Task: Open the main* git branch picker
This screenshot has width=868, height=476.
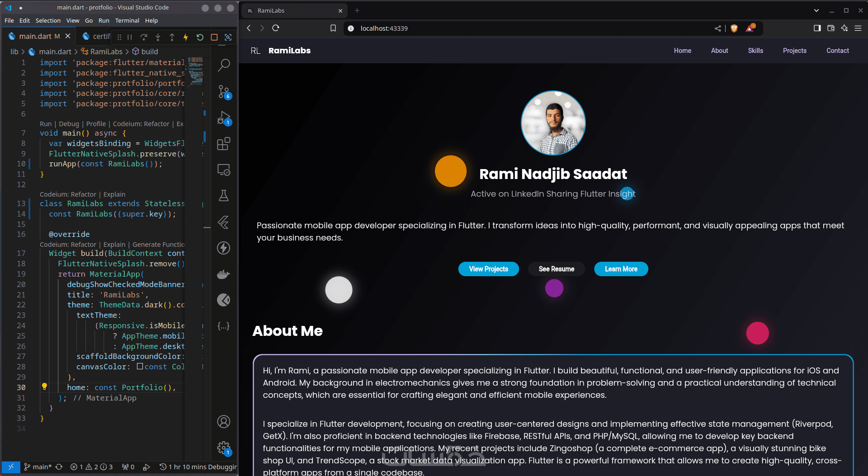Action: click(38, 467)
